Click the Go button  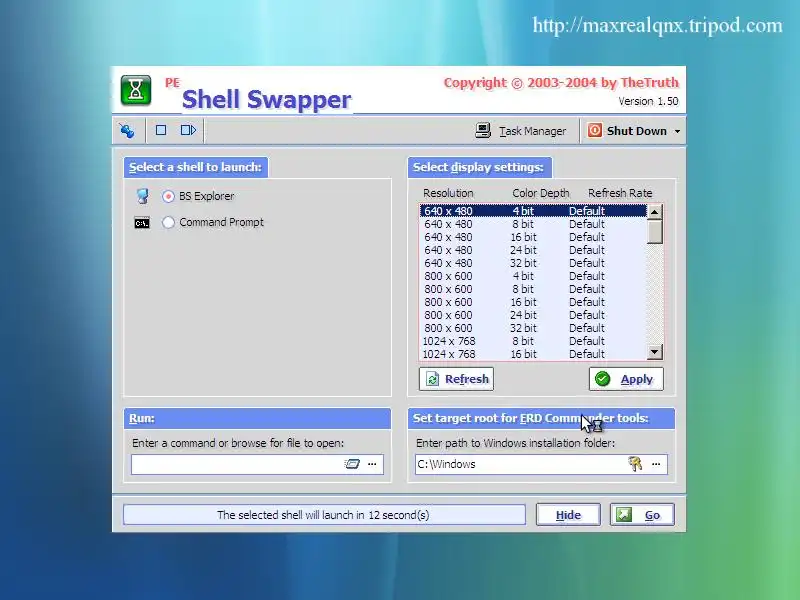pos(642,515)
